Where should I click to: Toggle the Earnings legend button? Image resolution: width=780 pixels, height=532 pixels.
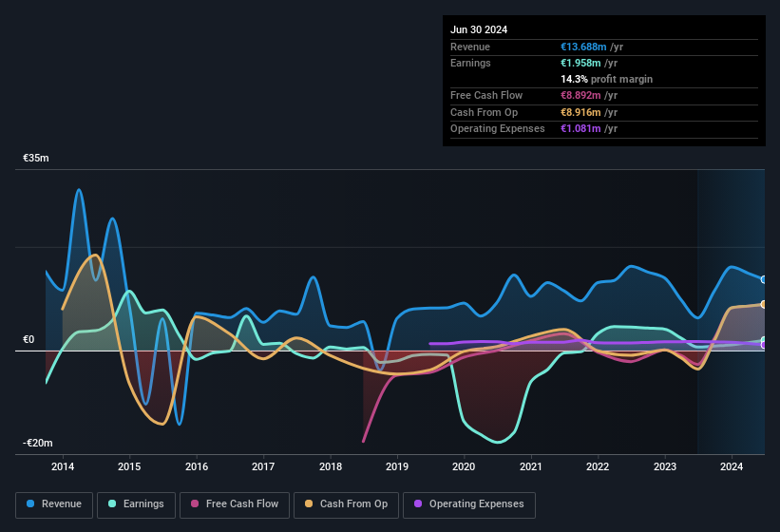click(x=136, y=504)
